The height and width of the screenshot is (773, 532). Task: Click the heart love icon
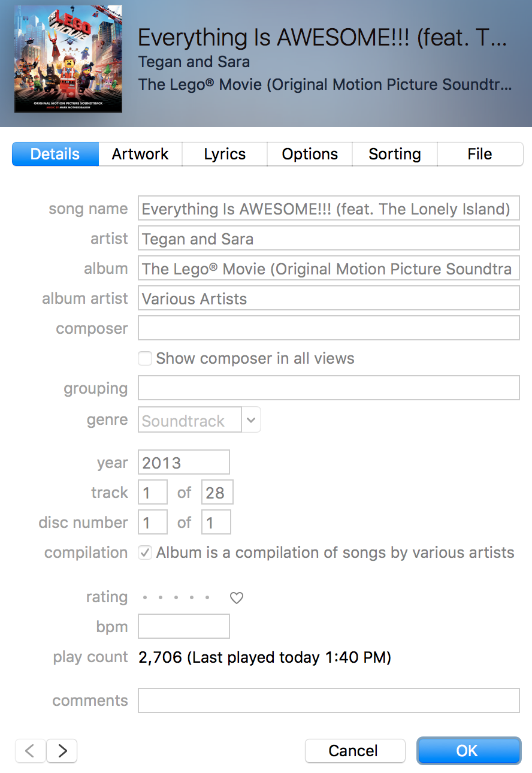(x=237, y=598)
